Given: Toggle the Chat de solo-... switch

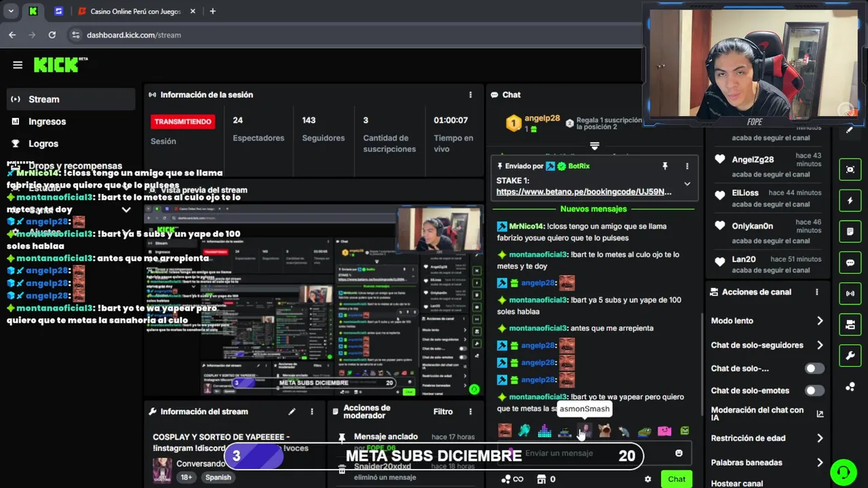Looking at the screenshot, I should tap(814, 369).
